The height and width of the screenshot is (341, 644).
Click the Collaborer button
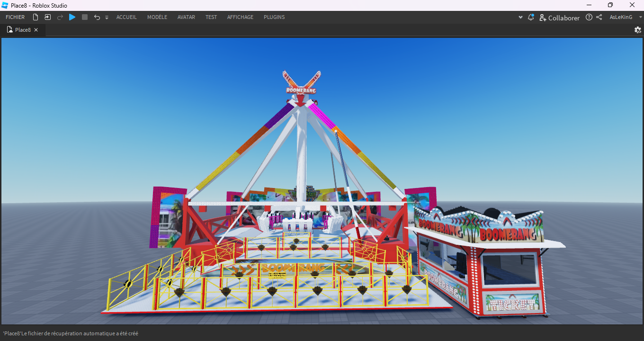[559, 18]
